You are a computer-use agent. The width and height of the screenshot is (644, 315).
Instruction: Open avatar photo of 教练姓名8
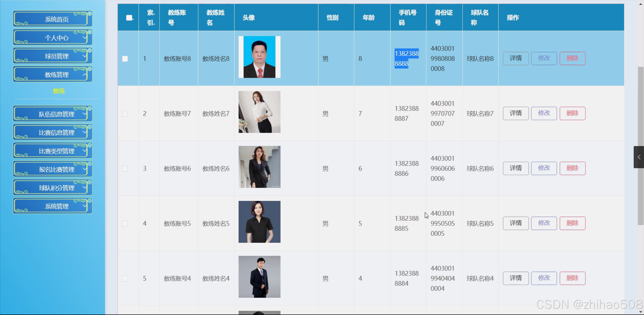tap(259, 57)
